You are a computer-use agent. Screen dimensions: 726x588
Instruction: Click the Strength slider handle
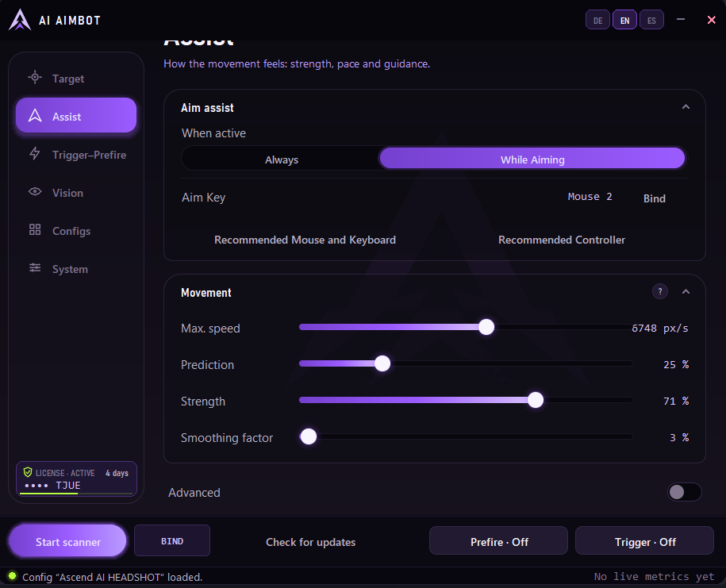click(536, 400)
